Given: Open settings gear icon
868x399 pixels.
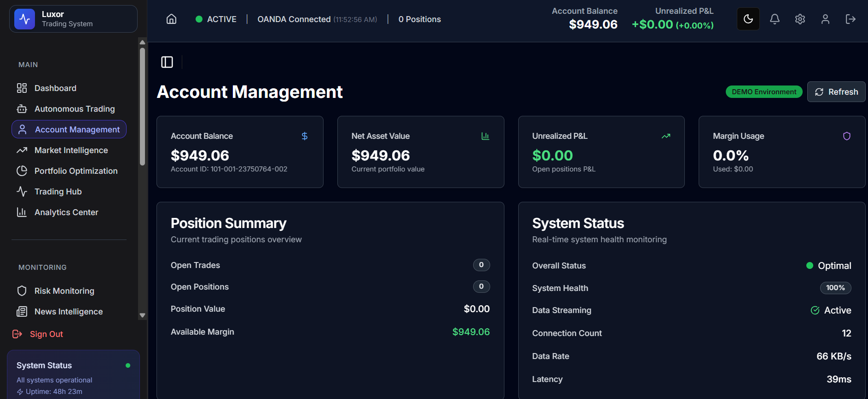Looking at the screenshot, I should click(800, 19).
